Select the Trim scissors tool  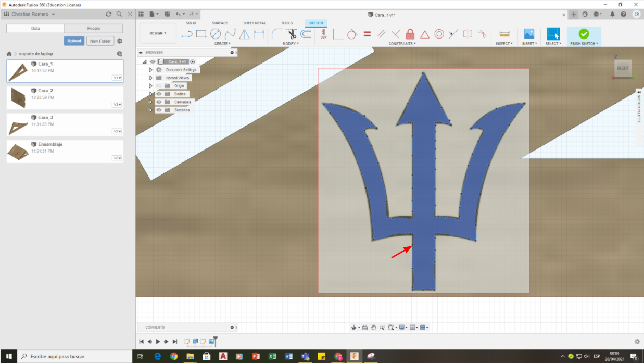(x=292, y=34)
